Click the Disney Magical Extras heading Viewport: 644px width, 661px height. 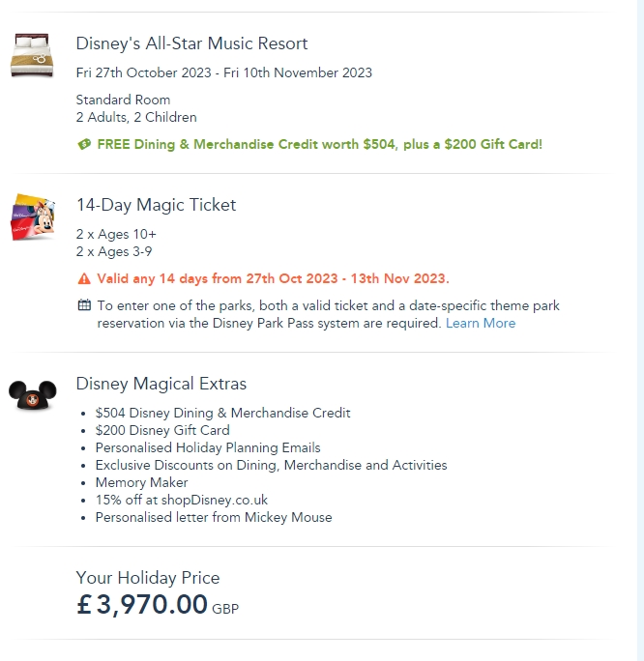161,384
